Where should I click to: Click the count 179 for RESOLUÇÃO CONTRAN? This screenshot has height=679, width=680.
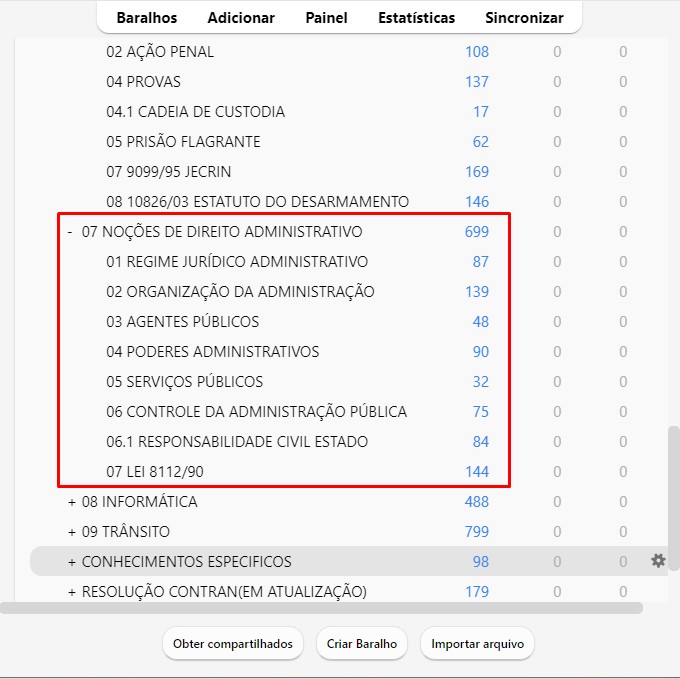click(477, 591)
